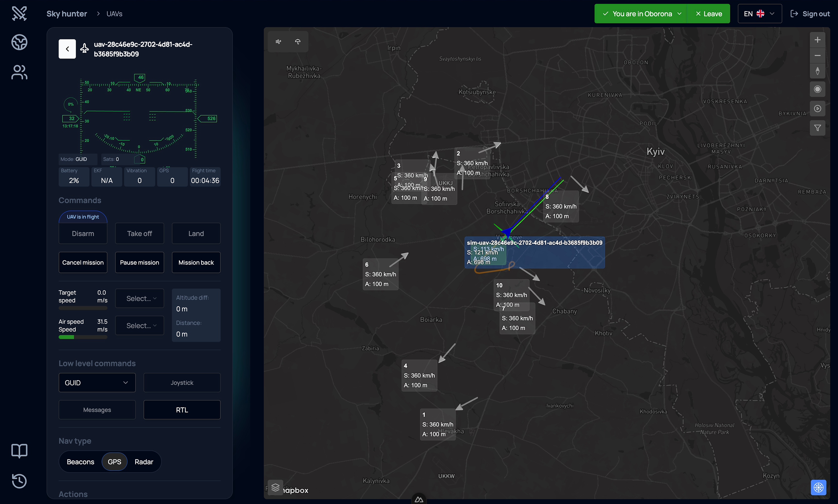This screenshot has width=838, height=504.
Task: Expand the EN language dropdown
Action: (760, 14)
